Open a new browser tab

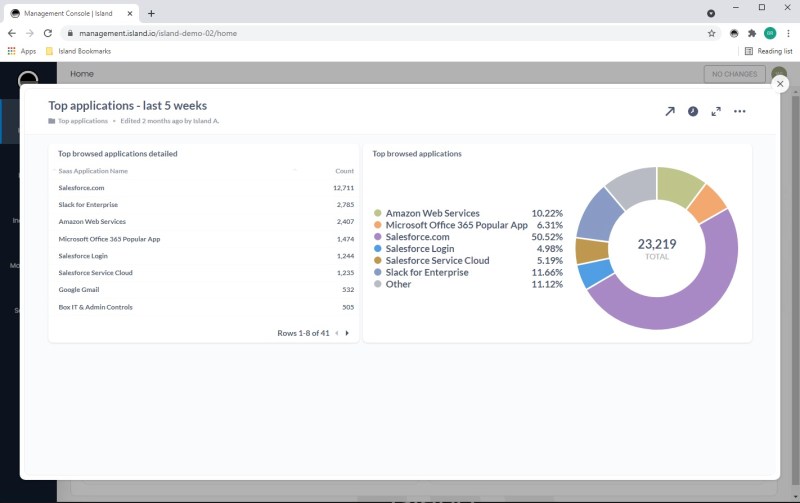point(151,14)
